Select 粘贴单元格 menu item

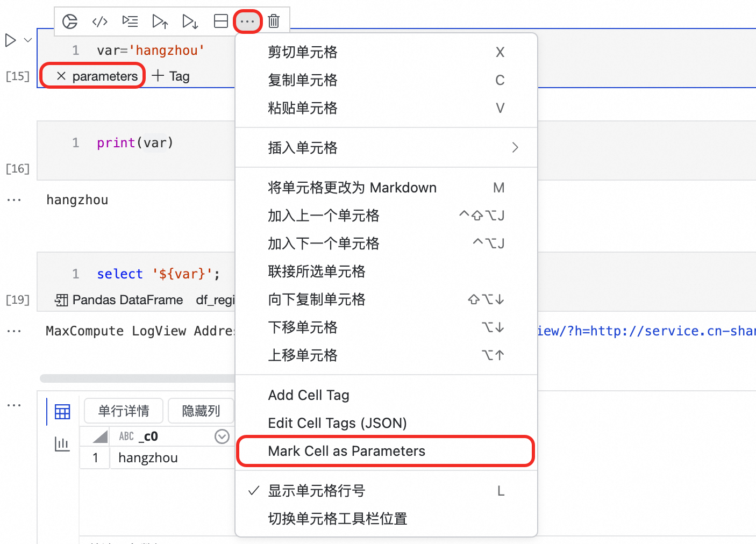coord(386,108)
